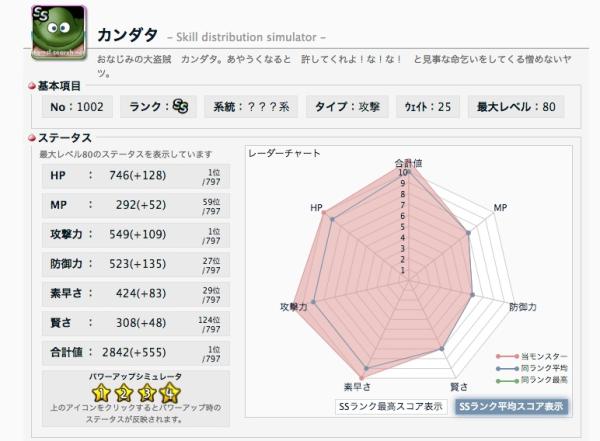
Task: Click the SS rank badge in basic info
Action: coord(181,107)
